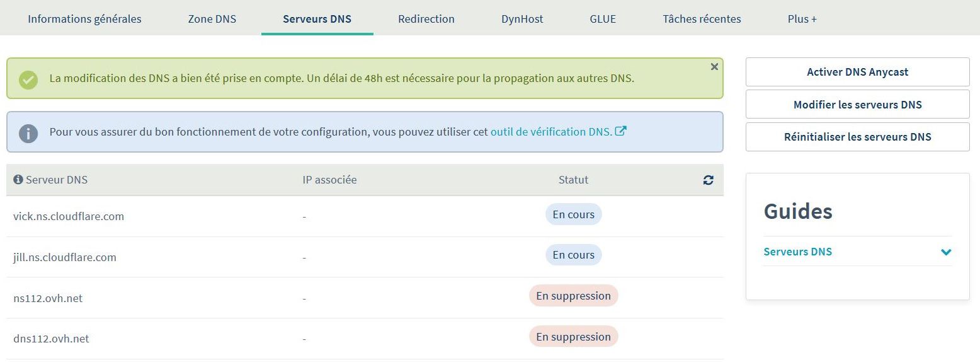View the Tâches récentes tab
Image resolution: width=980 pixels, height=362 pixels.
702,19
